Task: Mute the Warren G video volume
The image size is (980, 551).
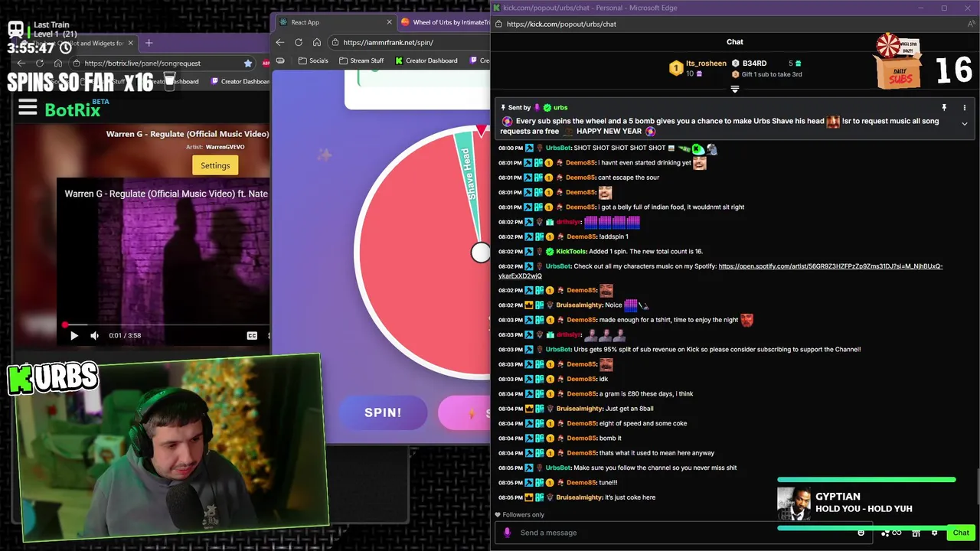Action: click(94, 335)
